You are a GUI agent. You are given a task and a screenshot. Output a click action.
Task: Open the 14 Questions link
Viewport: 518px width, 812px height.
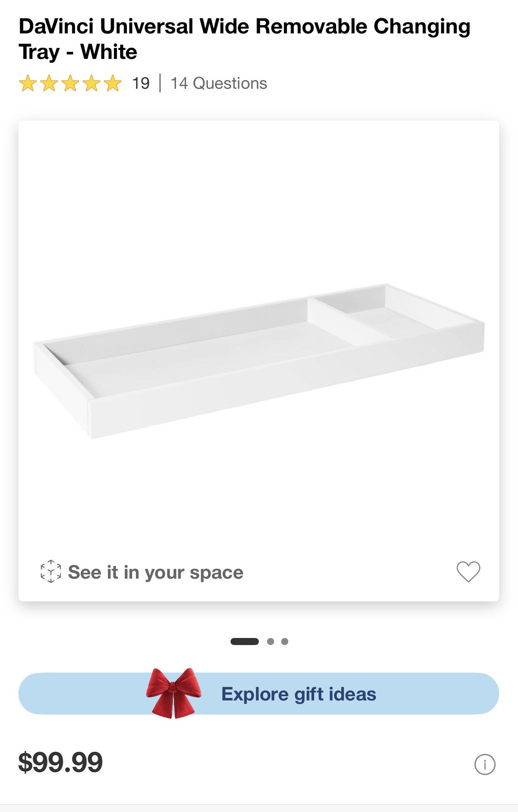pyautogui.click(x=219, y=83)
